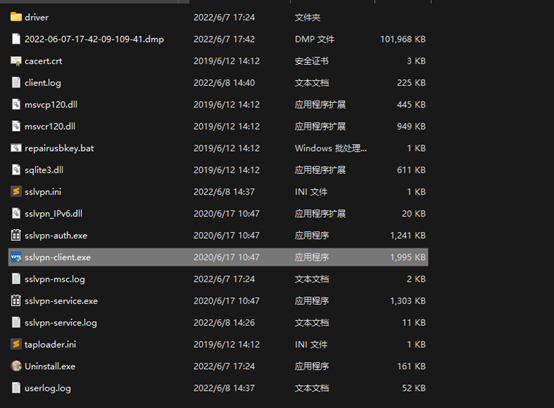
Task: Click the 2022/6/8 14:26 date cell
Action: (224, 323)
